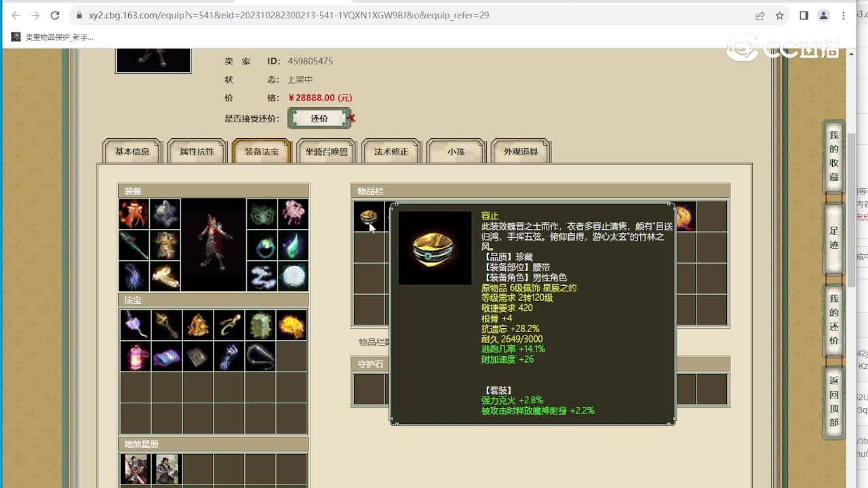The width and height of the screenshot is (868, 488).
Task: Click the 还价 bargain button
Action: click(x=319, y=118)
